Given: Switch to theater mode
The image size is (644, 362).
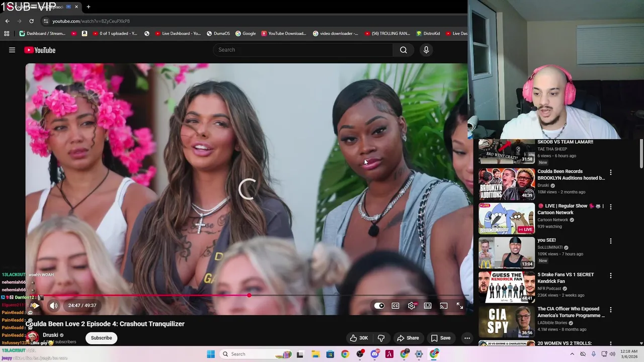Looking at the screenshot, I should point(428,306).
